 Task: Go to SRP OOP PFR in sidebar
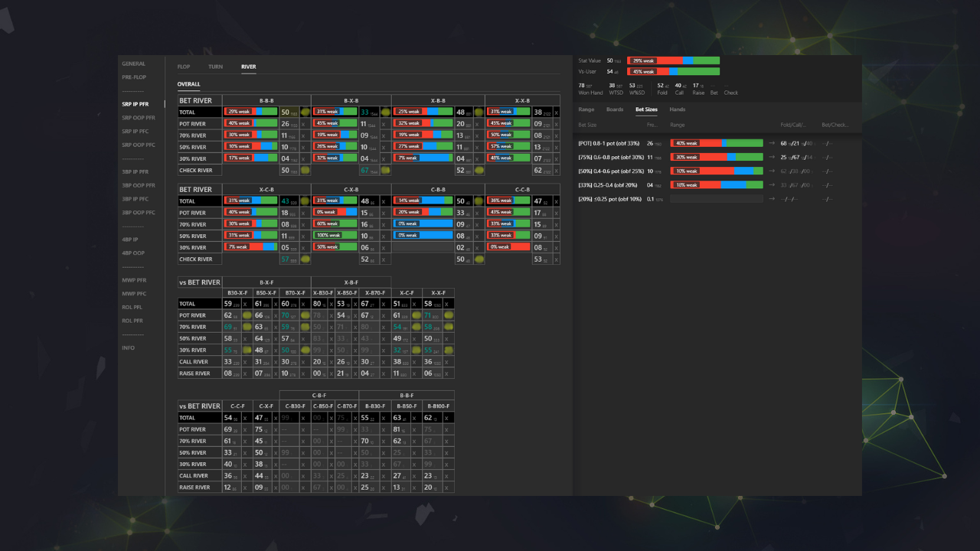coord(139,118)
